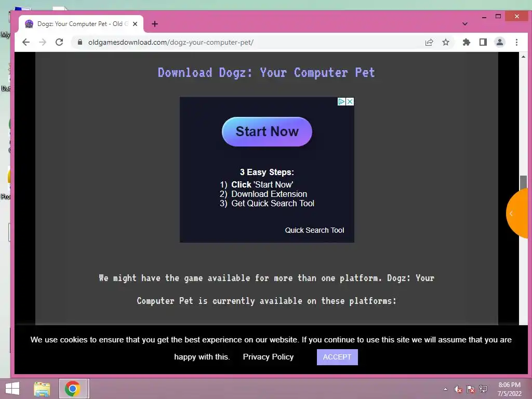Image resolution: width=532 pixels, height=399 pixels.
Task: Select the Dogz: Your Computer Pet tab
Action: pyautogui.click(x=82, y=24)
